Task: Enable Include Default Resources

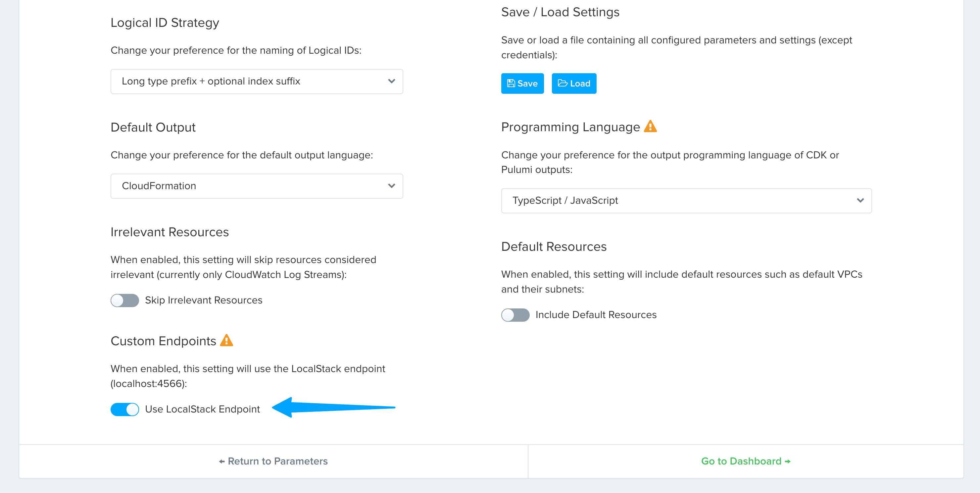Action: coord(515,315)
